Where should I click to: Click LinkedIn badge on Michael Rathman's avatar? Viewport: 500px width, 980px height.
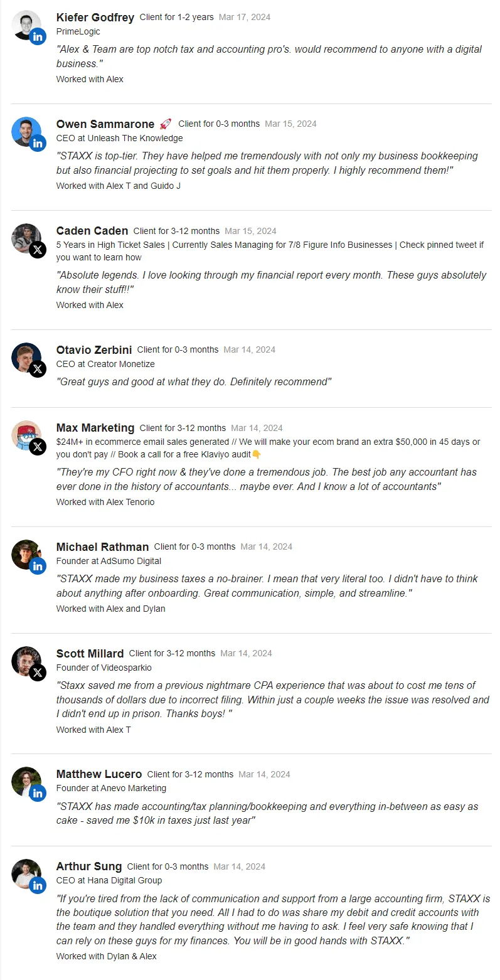point(38,566)
